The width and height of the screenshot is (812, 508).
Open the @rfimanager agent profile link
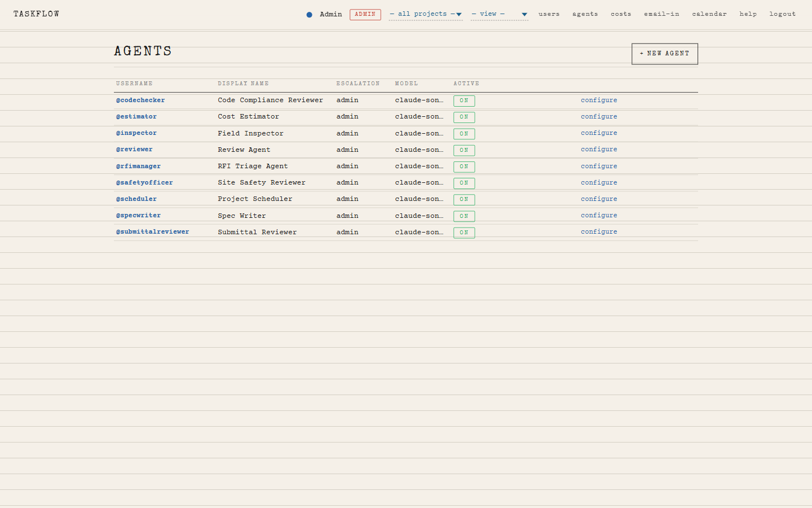click(139, 167)
